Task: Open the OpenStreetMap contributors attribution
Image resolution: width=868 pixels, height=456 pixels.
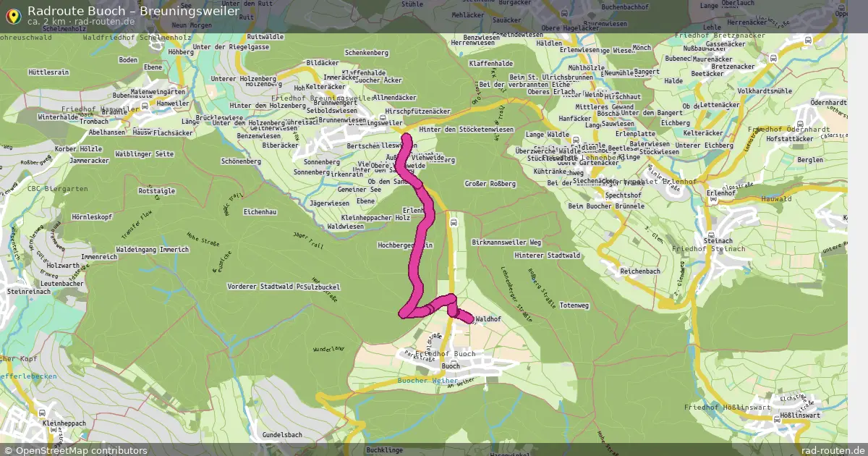Action: [x=76, y=450]
